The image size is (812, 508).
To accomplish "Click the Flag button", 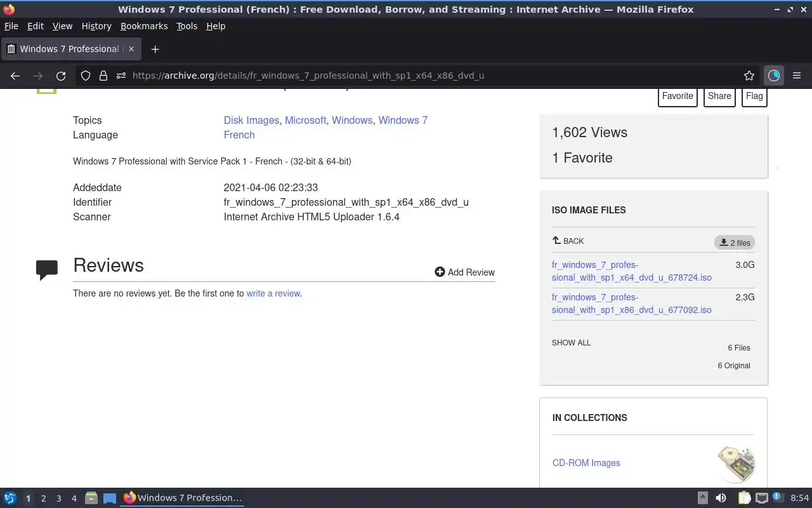I will pyautogui.click(x=754, y=96).
